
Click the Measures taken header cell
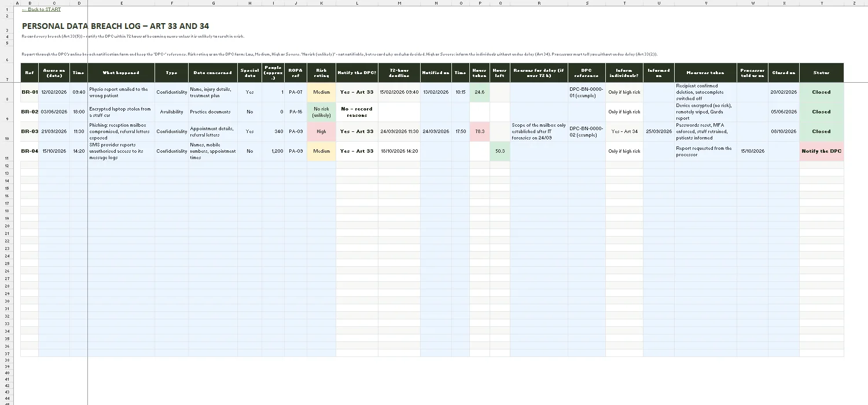705,73
